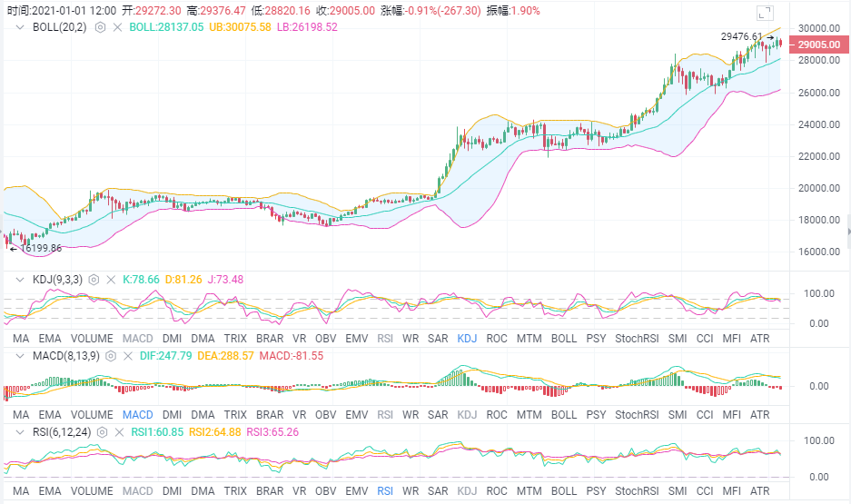This screenshot has height=504, width=851.
Task: Select MFI in row under MACD chart
Action: point(732,415)
